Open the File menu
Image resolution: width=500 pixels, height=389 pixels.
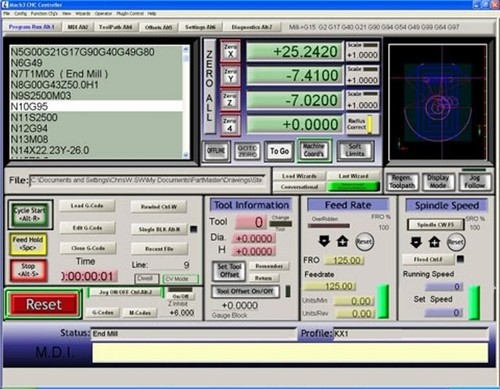[7, 14]
